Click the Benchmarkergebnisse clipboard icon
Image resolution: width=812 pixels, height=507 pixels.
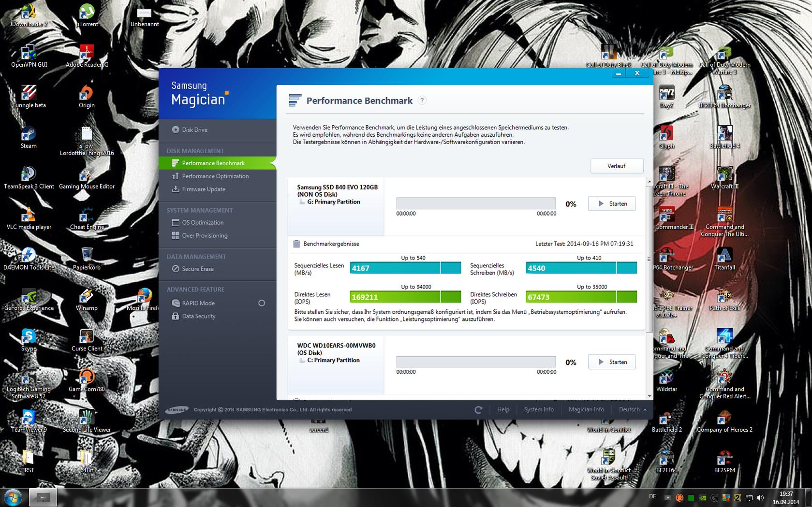[296, 244]
